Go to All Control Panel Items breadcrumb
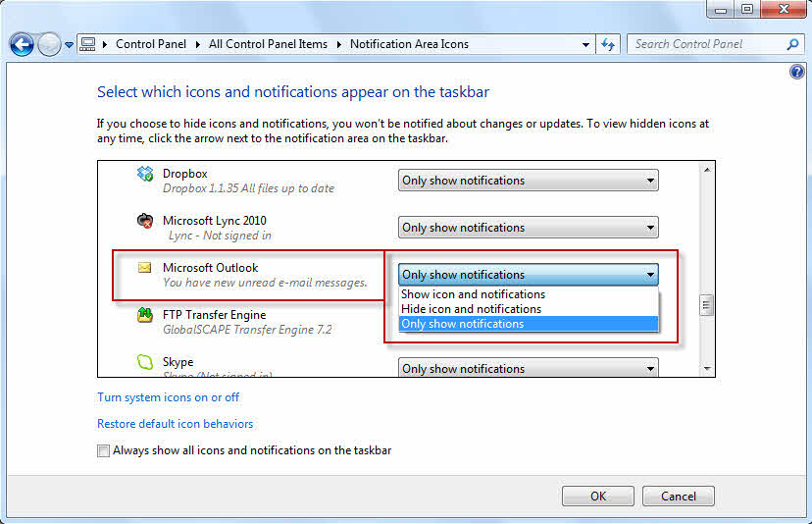 (269, 44)
